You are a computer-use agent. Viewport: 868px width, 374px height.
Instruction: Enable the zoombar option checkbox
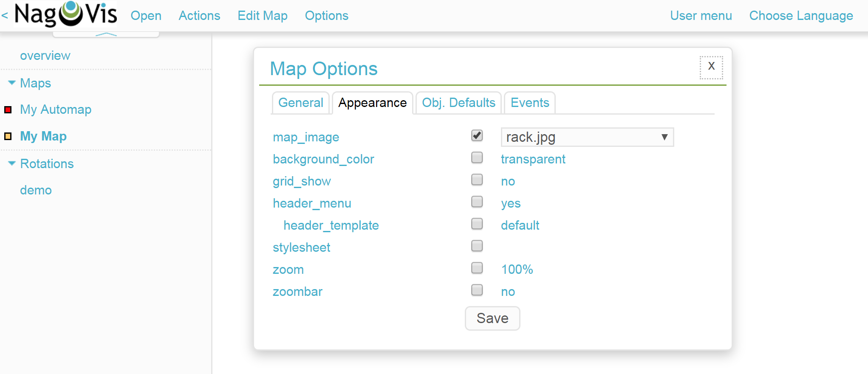477,290
